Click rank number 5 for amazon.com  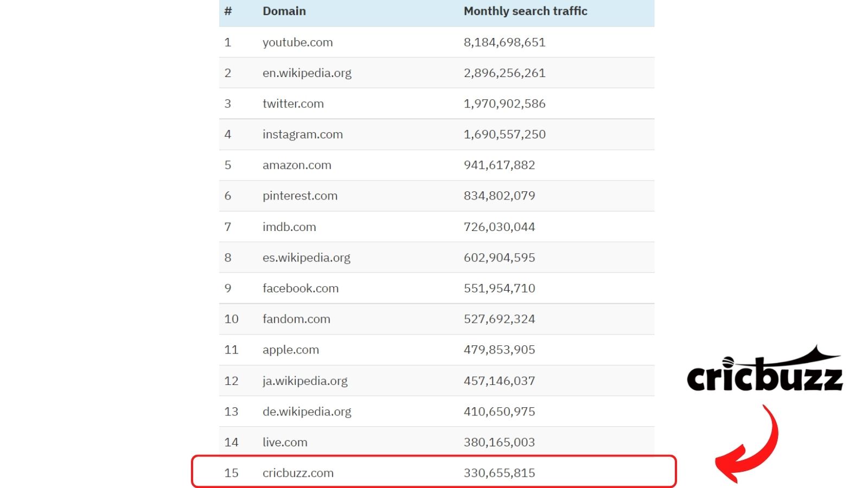[228, 165]
